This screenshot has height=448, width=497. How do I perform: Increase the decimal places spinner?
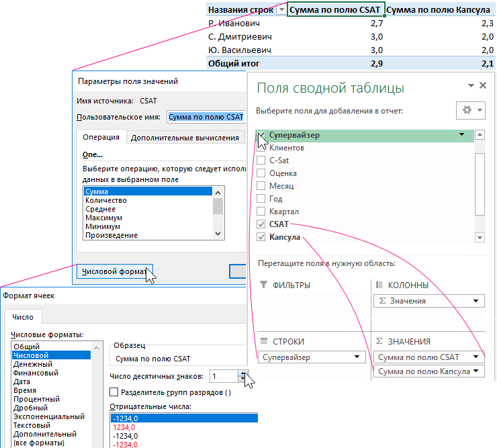[x=242, y=373]
